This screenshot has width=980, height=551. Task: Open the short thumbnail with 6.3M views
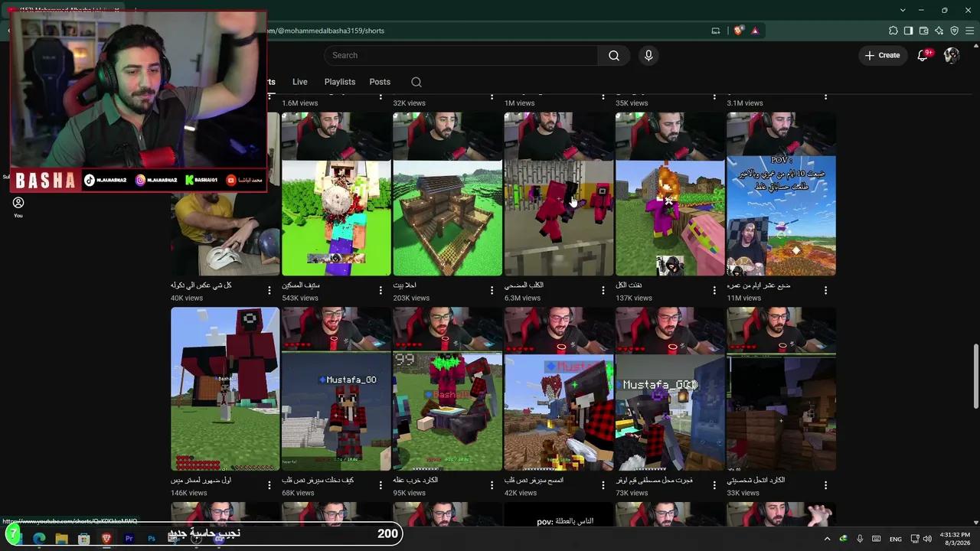[x=559, y=194]
